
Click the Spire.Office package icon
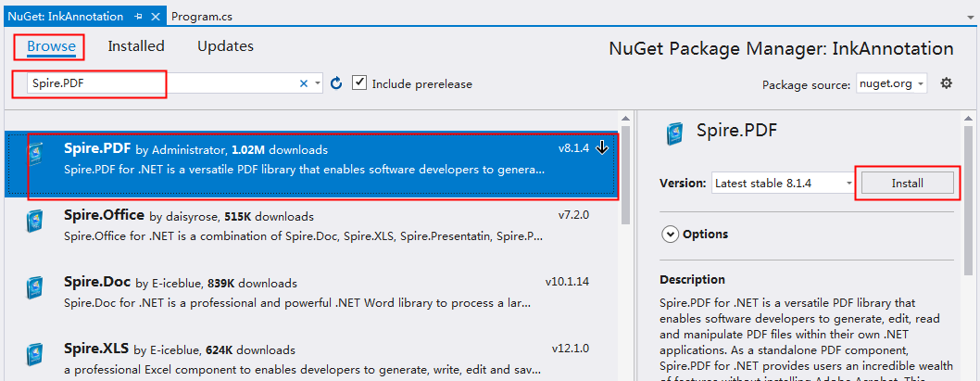pos(34,222)
